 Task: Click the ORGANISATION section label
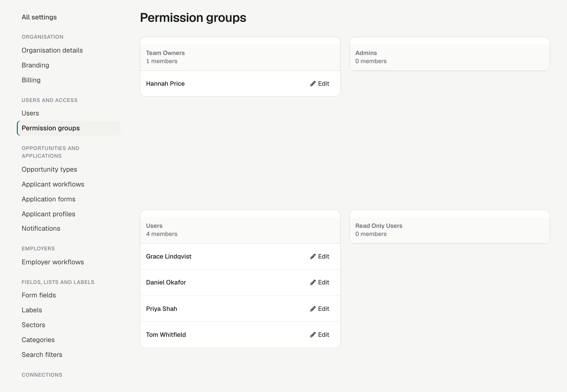pos(42,37)
